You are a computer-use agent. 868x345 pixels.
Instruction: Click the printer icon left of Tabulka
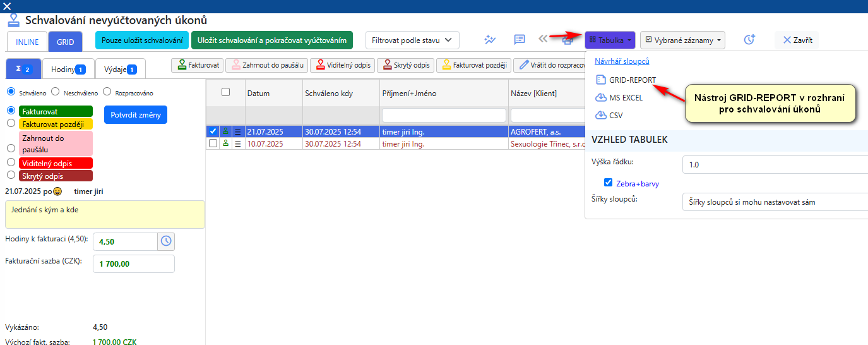(x=568, y=40)
